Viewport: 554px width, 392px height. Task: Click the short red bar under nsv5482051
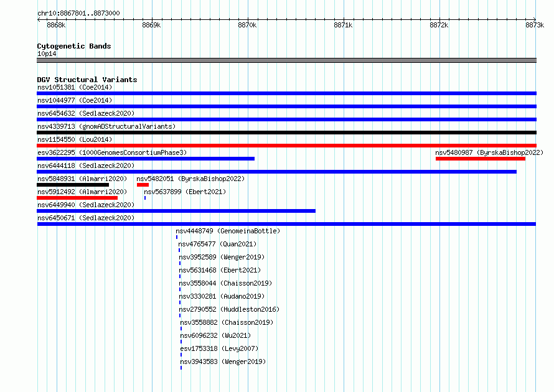click(143, 185)
